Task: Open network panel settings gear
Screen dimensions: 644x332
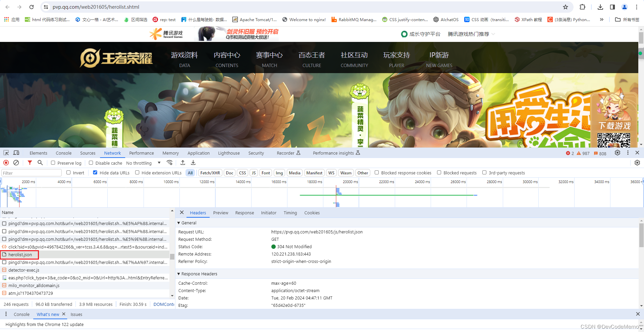Action: (637, 163)
